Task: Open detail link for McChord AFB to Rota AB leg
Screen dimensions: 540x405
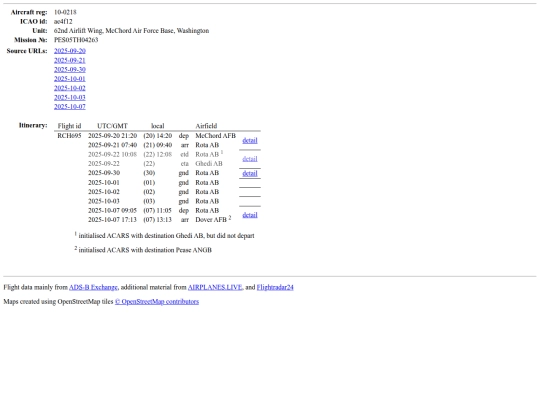Action: [x=250, y=141]
